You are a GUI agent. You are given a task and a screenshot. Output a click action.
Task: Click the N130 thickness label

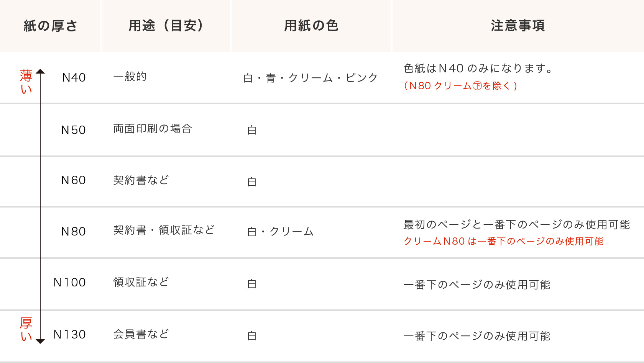pos(70,335)
